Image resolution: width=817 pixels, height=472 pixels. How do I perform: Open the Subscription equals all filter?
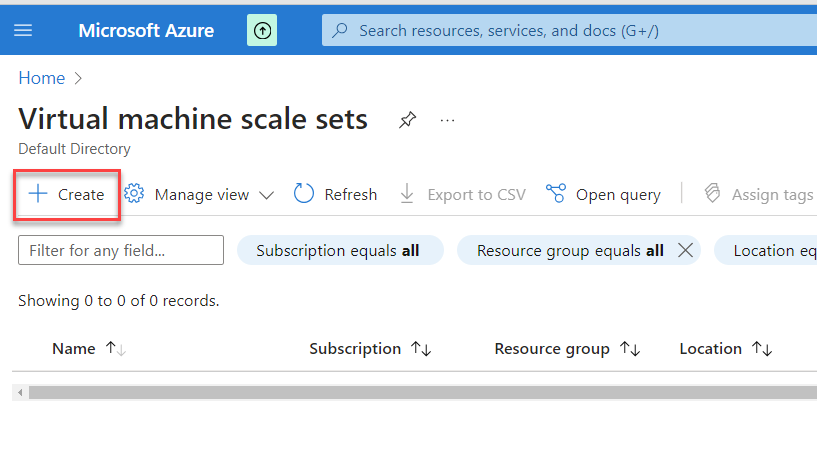[x=338, y=250]
